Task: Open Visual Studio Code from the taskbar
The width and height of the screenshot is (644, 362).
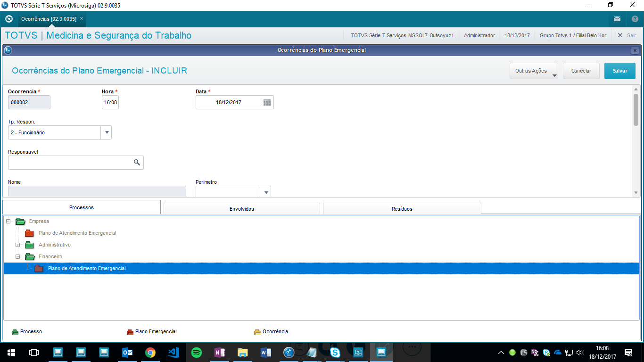Action: coord(173,352)
